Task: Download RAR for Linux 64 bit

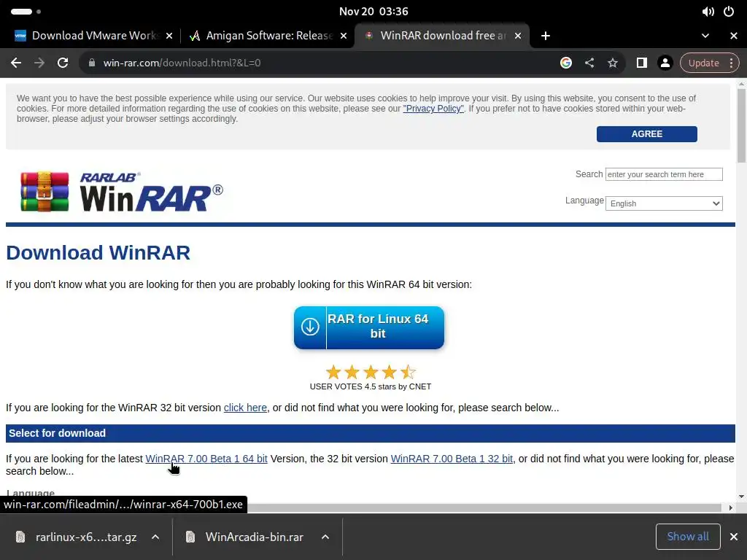Action: click(x=368, y=327)
